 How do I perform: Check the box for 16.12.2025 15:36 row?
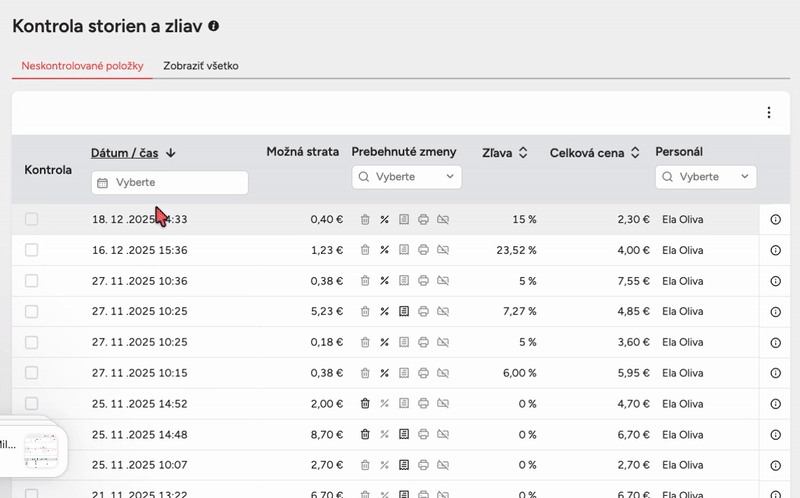click(x=32, y=250)
